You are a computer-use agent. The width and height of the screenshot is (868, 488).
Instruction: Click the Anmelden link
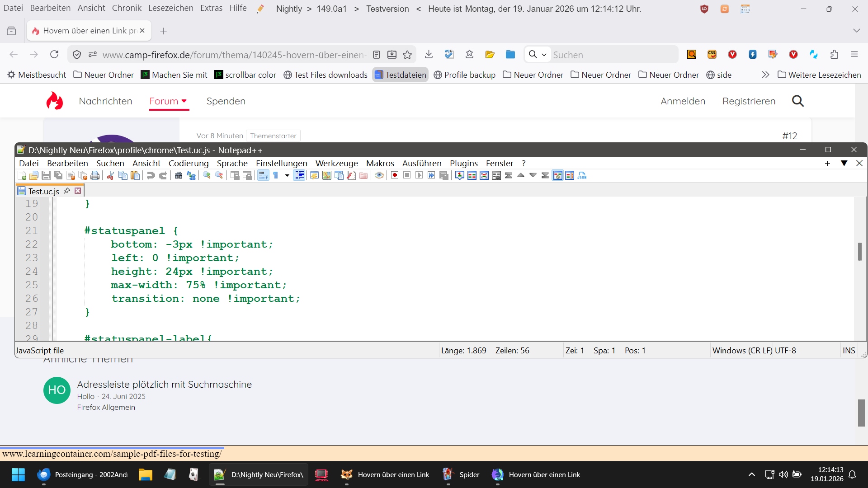click(683, 101)
